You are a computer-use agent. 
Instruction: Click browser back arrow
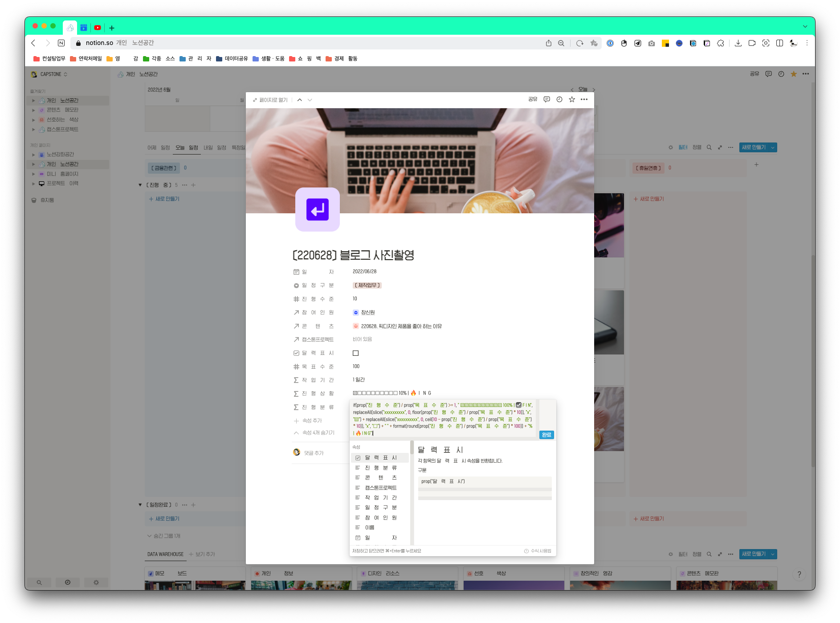click(33, 43)
